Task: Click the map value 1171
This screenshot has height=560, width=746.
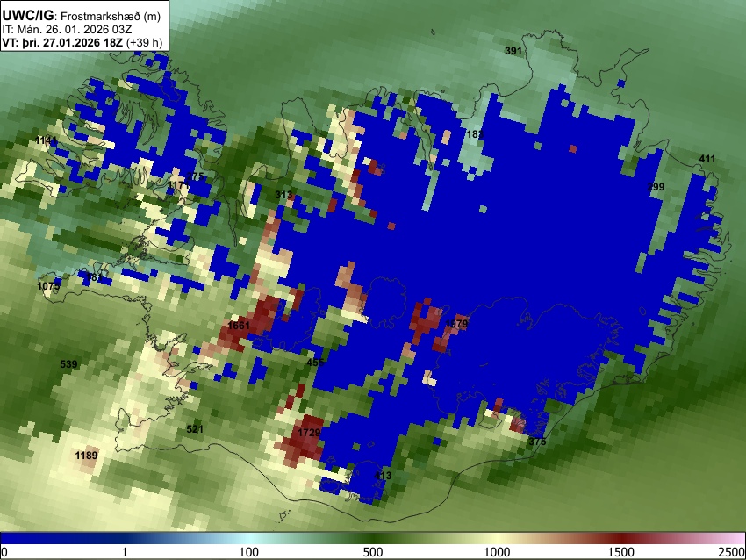Action: (x=179, y=184)
